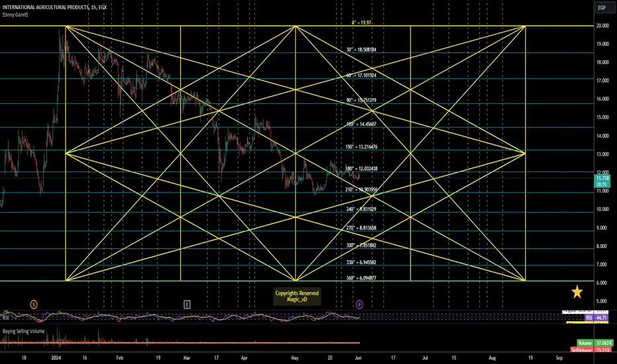This screenshot has width=617, height=364.
Task: Click the 300° = 7.851842 level label
Action: (361, 246)
